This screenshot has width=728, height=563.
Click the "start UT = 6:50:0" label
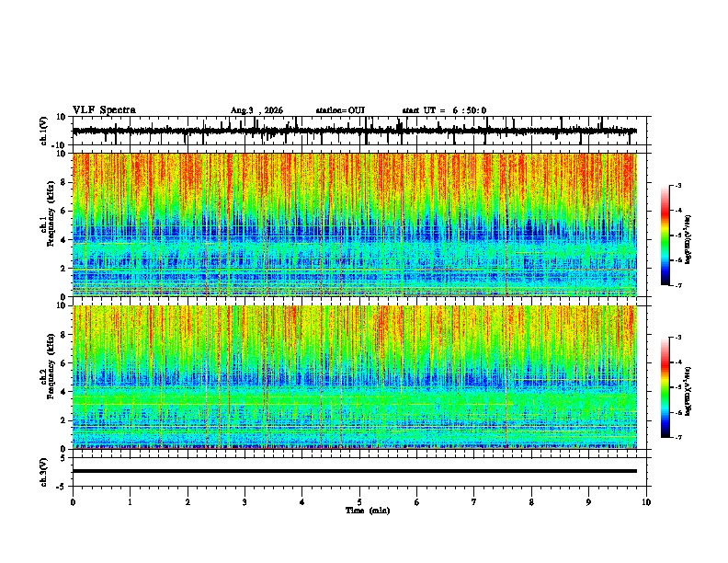coord(444,110)
